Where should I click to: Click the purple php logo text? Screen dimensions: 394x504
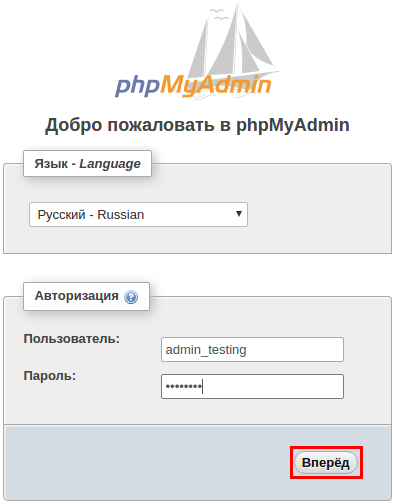(137, 87)
